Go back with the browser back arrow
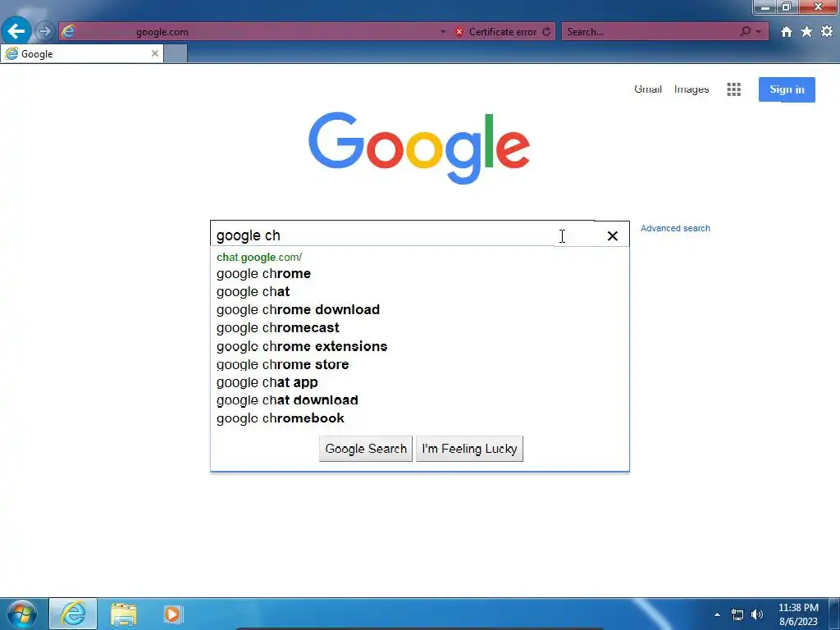The image size is (840, 630). tap(16, 31)
